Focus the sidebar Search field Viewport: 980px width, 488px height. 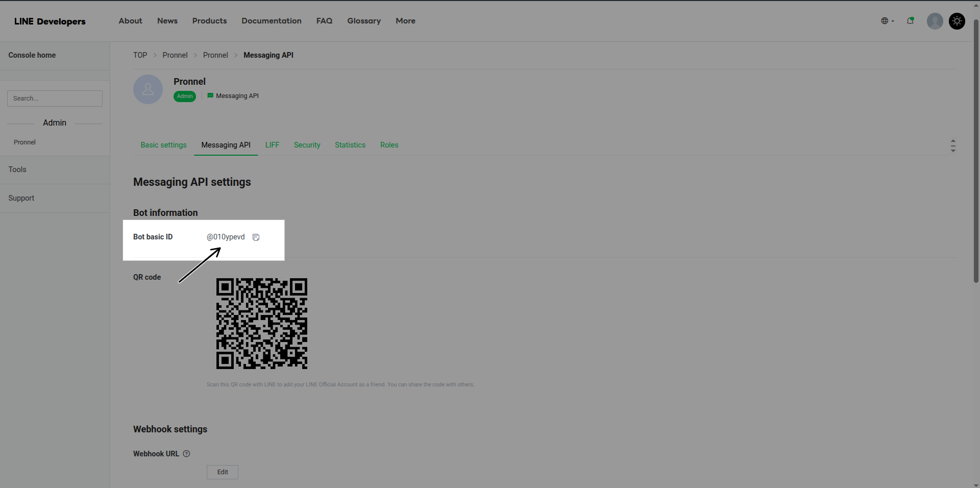coord(55,99)
